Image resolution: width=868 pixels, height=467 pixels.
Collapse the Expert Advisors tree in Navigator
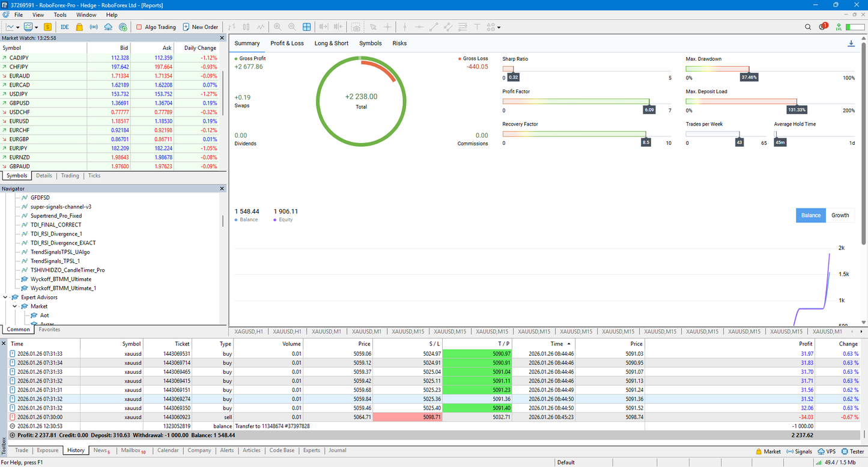5,297
